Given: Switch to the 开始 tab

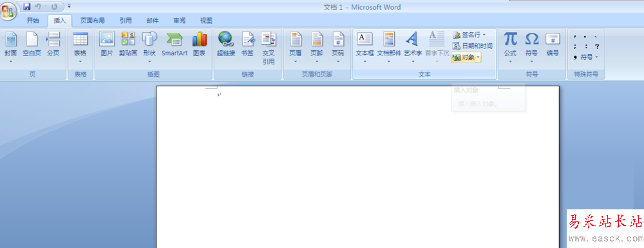Looking at the screenshot, I should click(33, 21).
